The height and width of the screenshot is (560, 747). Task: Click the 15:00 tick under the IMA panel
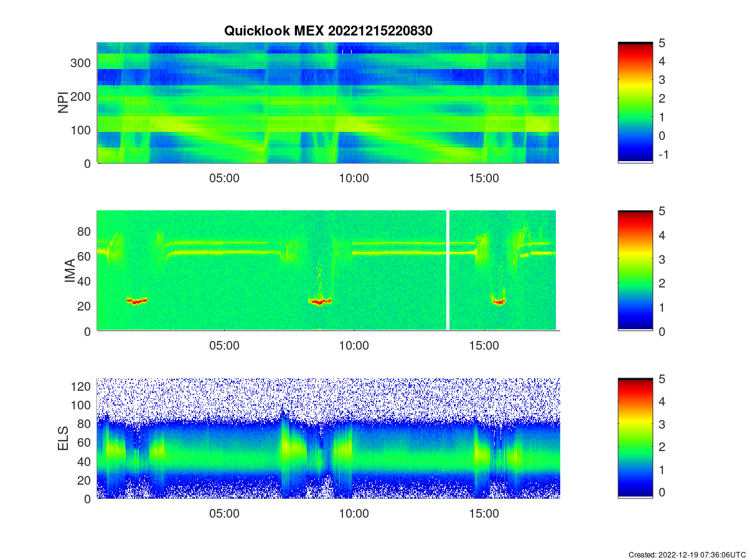click(484, 347)
